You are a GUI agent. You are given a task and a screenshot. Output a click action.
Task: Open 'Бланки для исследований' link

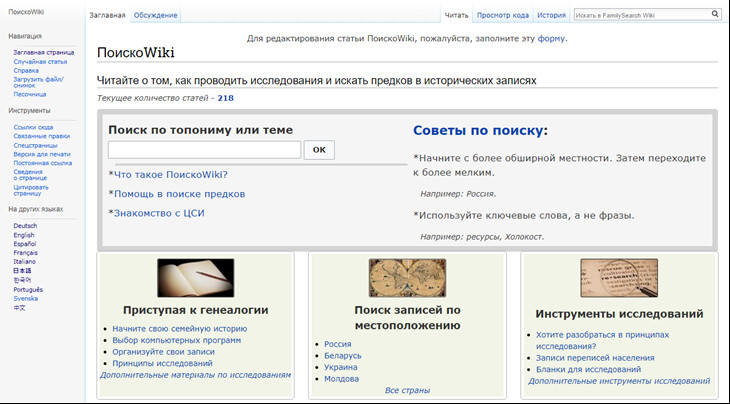click(x=588, y=370)
